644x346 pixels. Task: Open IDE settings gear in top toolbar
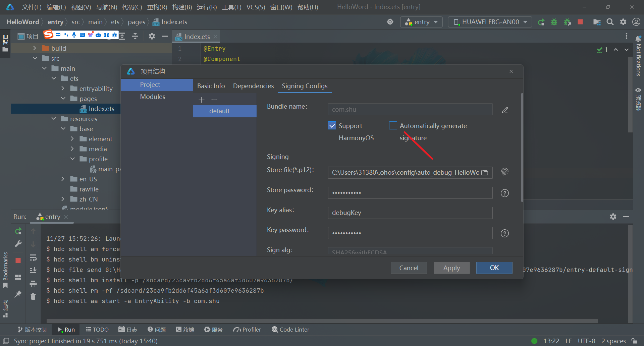623,22
